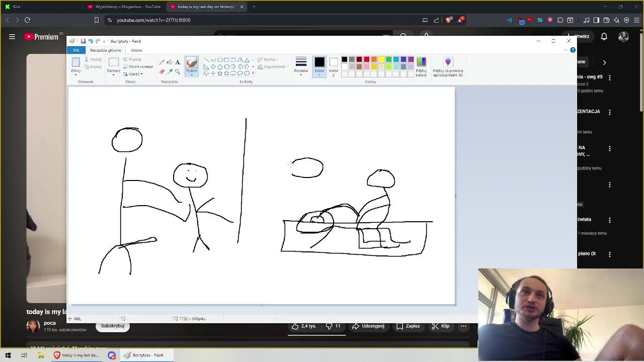644x362 pixels.
Task: Choose the line shape in Kształty gallery
Action: tap(206, 60)
